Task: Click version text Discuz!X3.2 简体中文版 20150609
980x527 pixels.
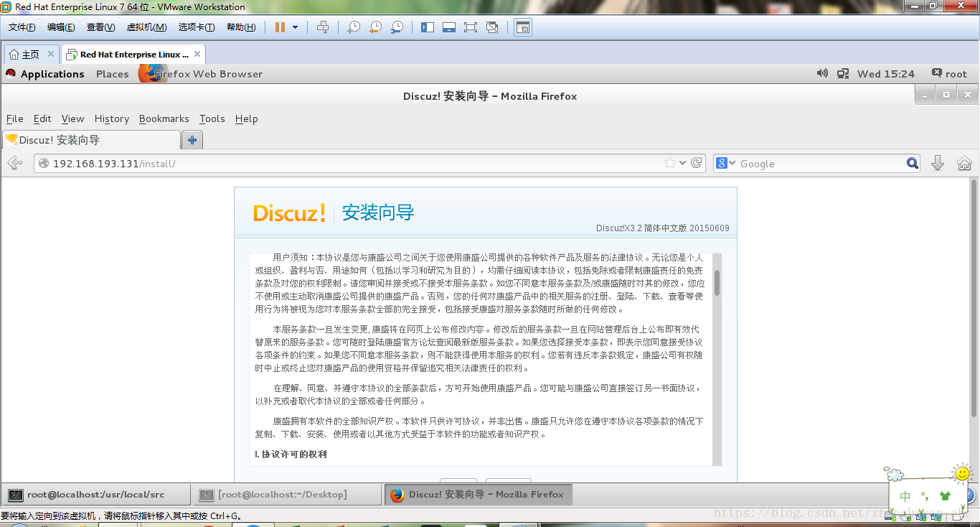Action: tap(663, 228)
